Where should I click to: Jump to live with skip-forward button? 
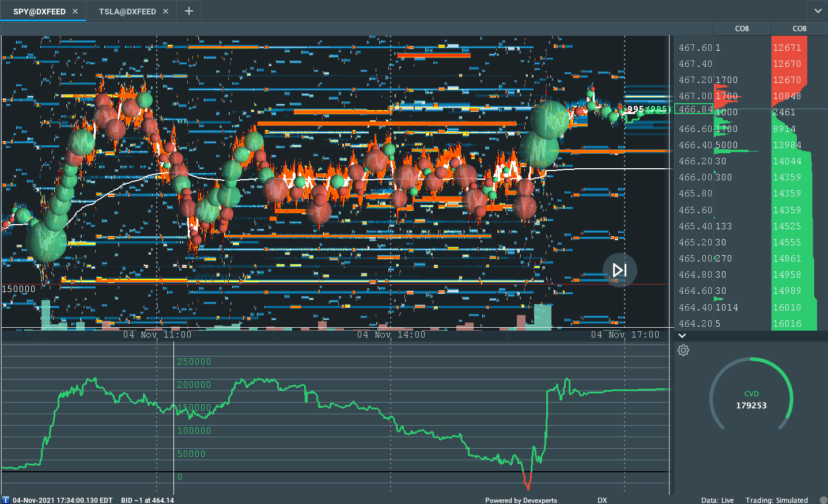tap(619, 270)
